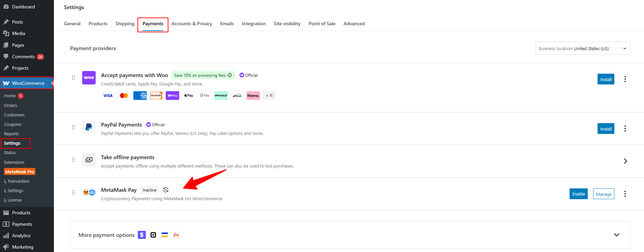Click the WooPay logo

click(x=172, y=96)
